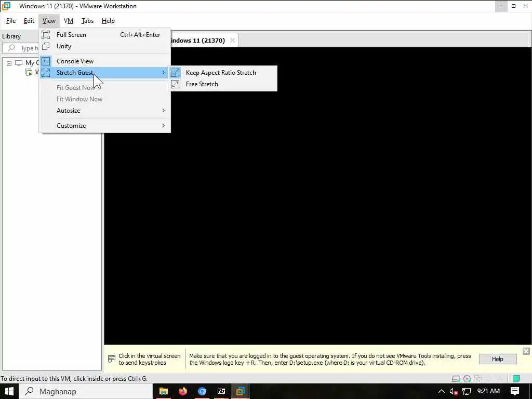Click the running VM icon in Library tree
Image resolution: width=532 pixels, height=399 pixels.
point(29,72)
